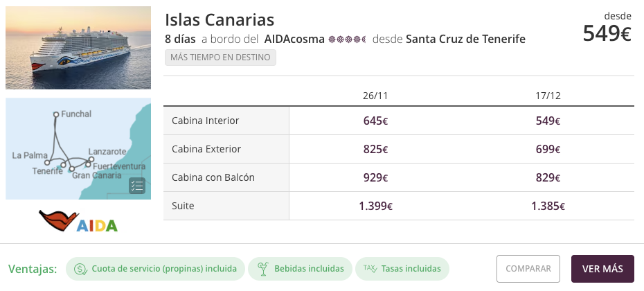Click the Bebidas incluidas advantage pill
Image resolution: width=644 pixels, height=291 pixels.
tap(301, 268)
